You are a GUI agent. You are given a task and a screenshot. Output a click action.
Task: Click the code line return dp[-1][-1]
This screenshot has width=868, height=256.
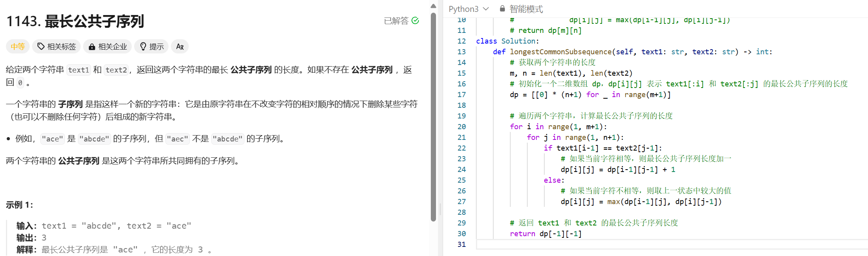pos(546,234)
